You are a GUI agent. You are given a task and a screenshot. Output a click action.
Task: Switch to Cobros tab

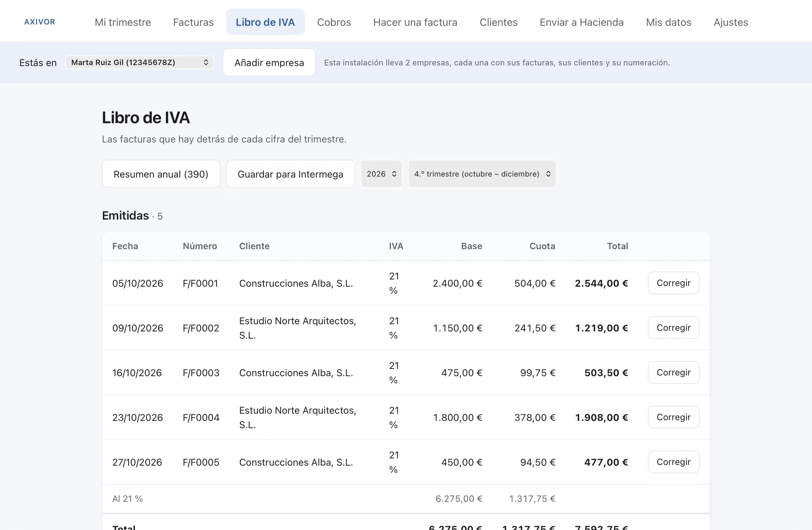334,22
